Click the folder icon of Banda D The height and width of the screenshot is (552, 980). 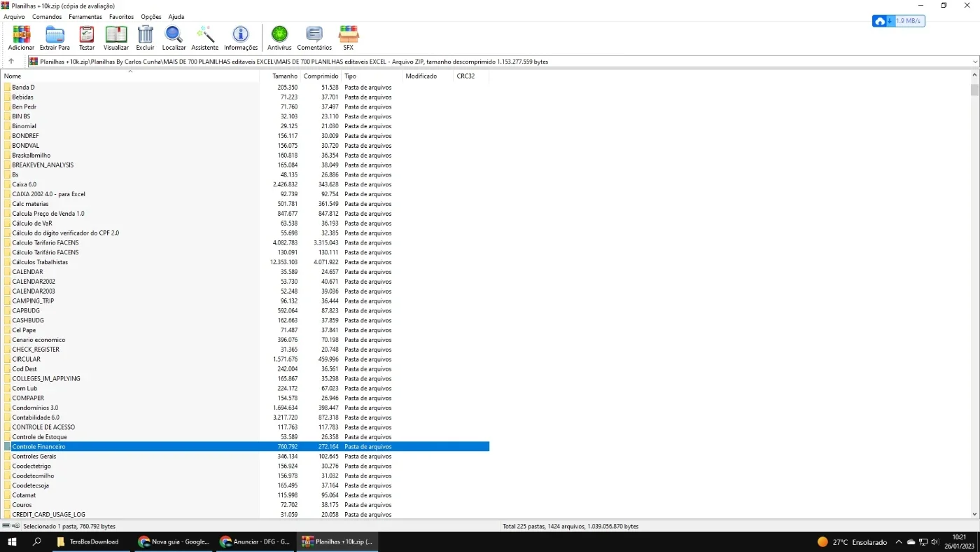[x=7, y=88]
